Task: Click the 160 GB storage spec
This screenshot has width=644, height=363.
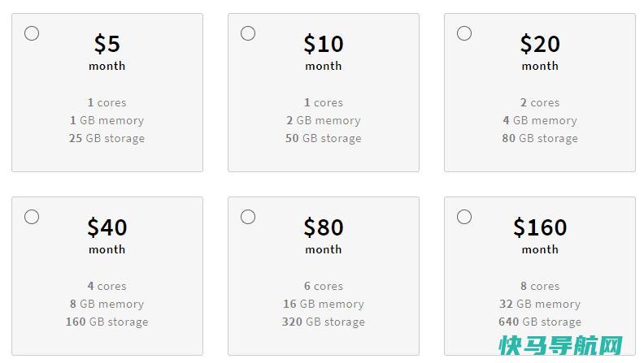Action: click(x=107, y=322)
